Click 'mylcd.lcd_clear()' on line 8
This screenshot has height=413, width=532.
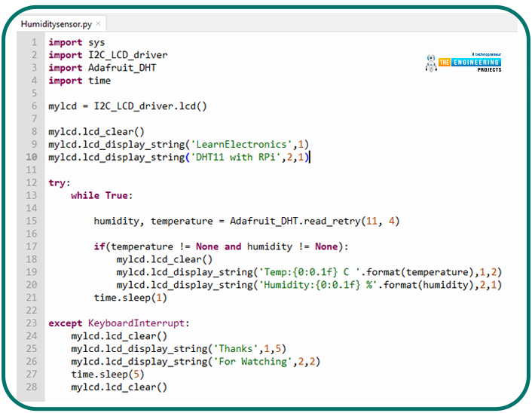tap(96, 132)
